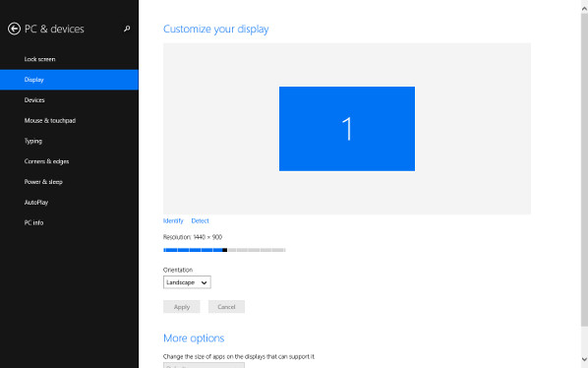Click the resolution slider black thumb
The image size is (588, 368).
tap(224, 250)
